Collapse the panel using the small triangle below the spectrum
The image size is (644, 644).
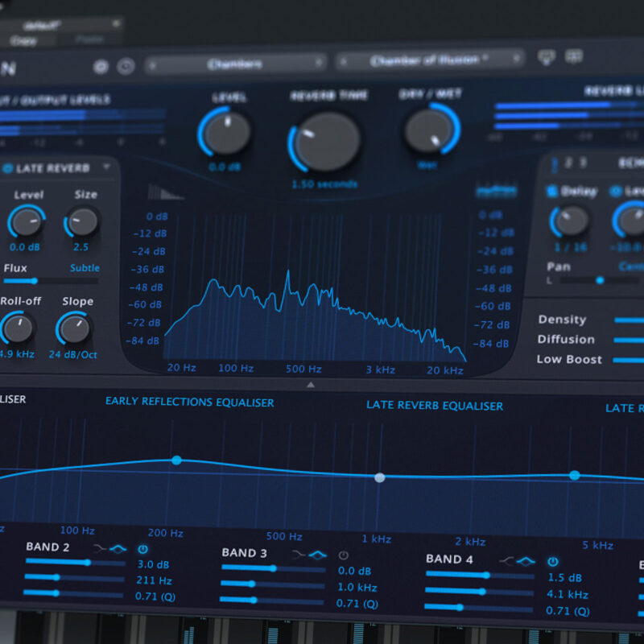click(311, 385)
